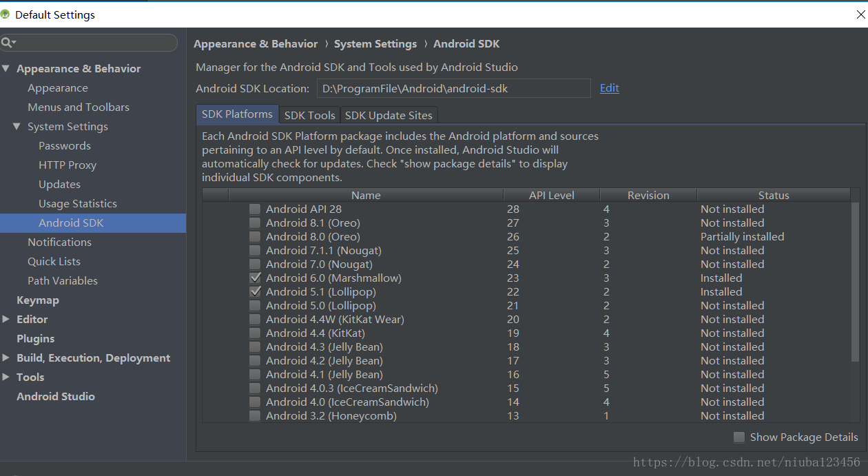868x476 pixels.
Task: Click System Settings in the breadcrumb
Action: (x=375, y=43)
